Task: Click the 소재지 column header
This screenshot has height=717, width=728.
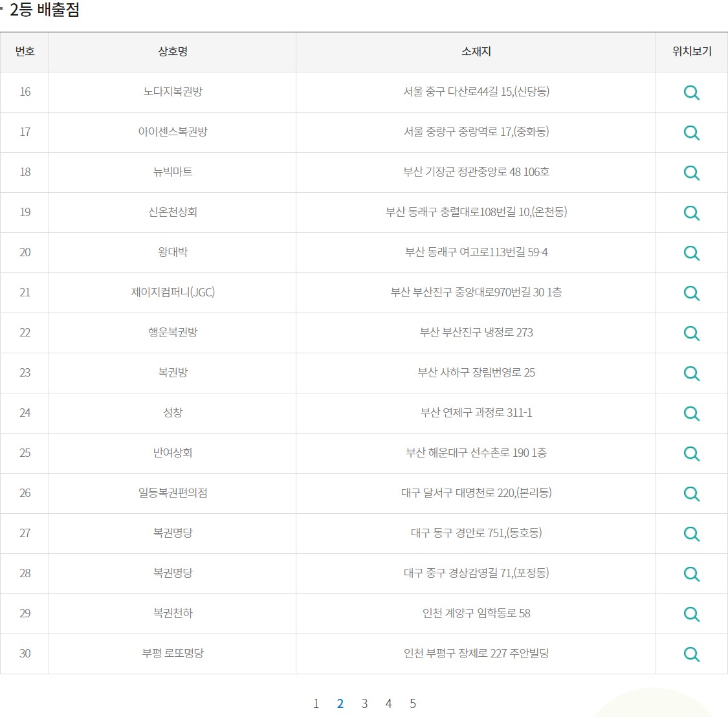Action: (x=476, y=52)
